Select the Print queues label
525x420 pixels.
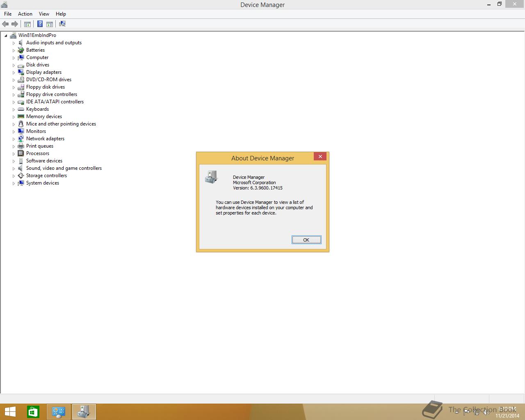(x=40, y=146)
